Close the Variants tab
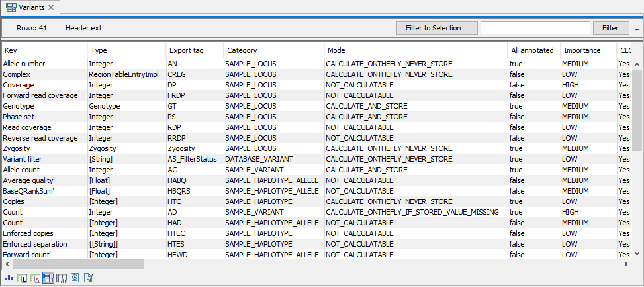This screenshot has height=287, width=644. pyautogui.click(x=52, y=7)
